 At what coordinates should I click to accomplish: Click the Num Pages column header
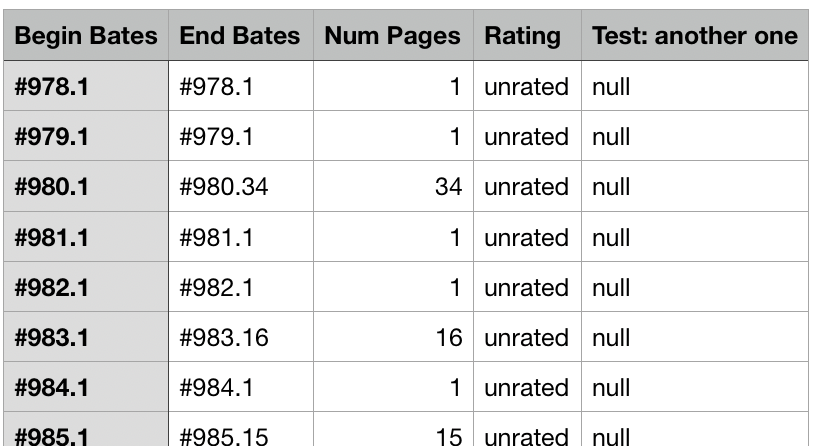tap(394, 35)
